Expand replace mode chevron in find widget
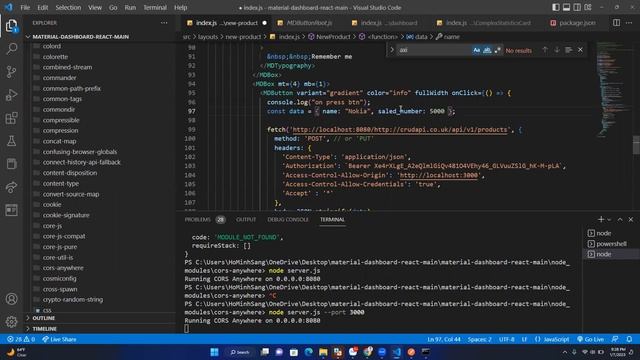 (x=392, y=50)
